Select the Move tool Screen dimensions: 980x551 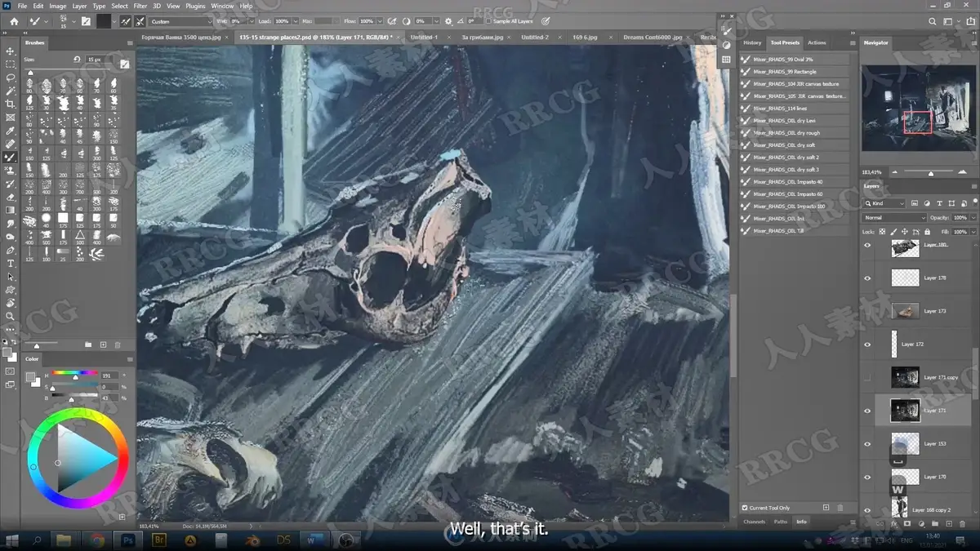pyautogui.click(x=11, y=51)
